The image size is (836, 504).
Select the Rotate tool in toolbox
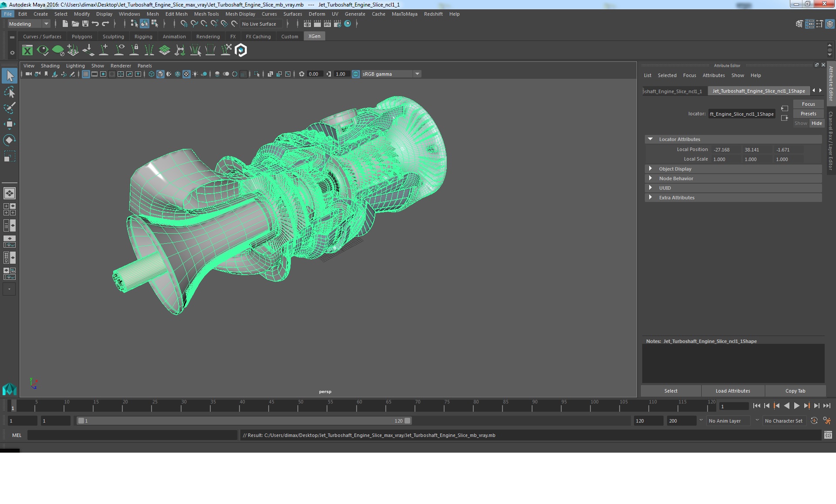9,140
